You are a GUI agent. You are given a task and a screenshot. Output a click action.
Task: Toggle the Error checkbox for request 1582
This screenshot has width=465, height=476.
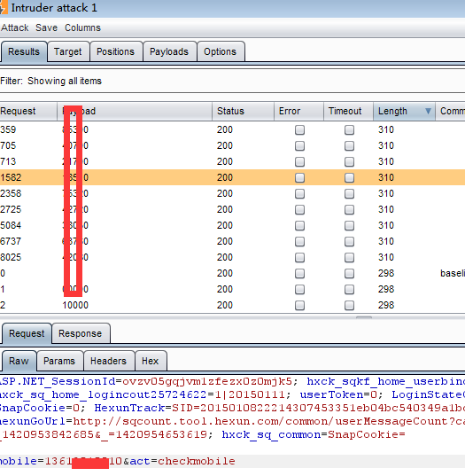pyautogui.click(x=299, y=178)
